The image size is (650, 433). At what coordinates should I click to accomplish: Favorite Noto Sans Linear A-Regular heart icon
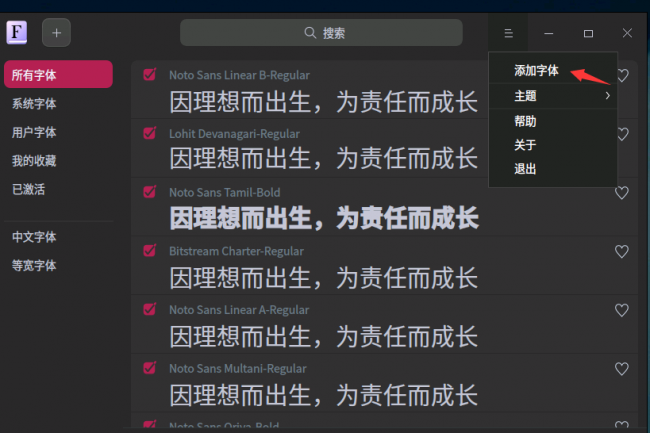[x=622, y=310]
